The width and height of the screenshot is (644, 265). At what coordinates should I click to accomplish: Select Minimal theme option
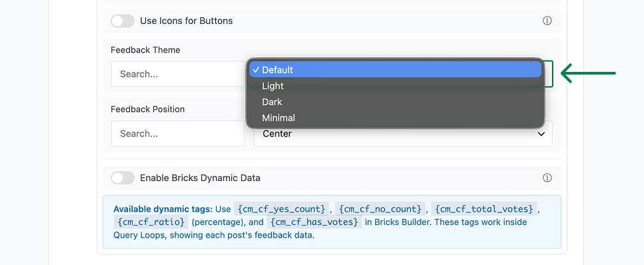(x=395, y=118)
